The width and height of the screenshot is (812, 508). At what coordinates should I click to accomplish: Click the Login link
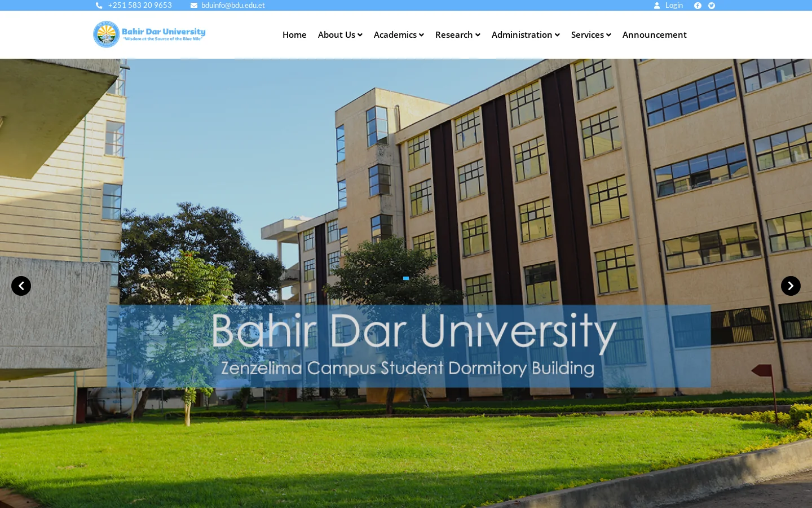[674, 6]
